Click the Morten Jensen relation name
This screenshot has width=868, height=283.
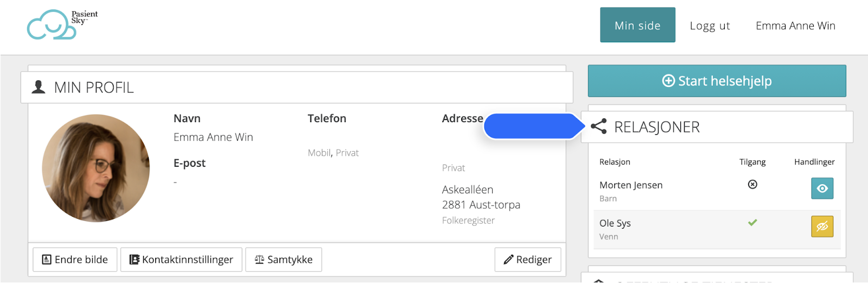(631, 185)
